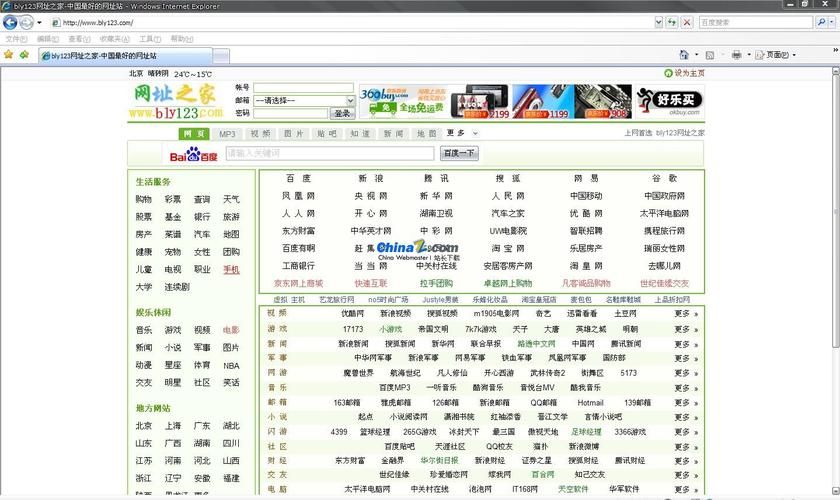Open the 腾讯 site link

pyautogui.click(x=436, y=178)
